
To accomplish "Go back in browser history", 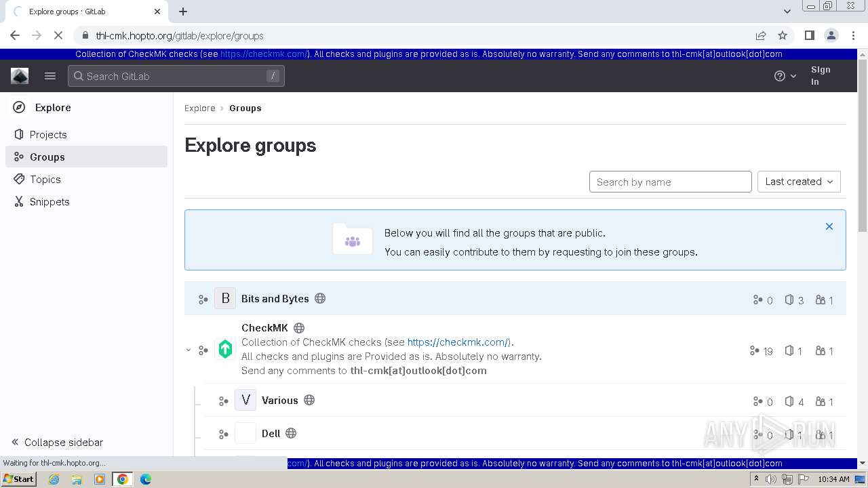I will point(15,35).
